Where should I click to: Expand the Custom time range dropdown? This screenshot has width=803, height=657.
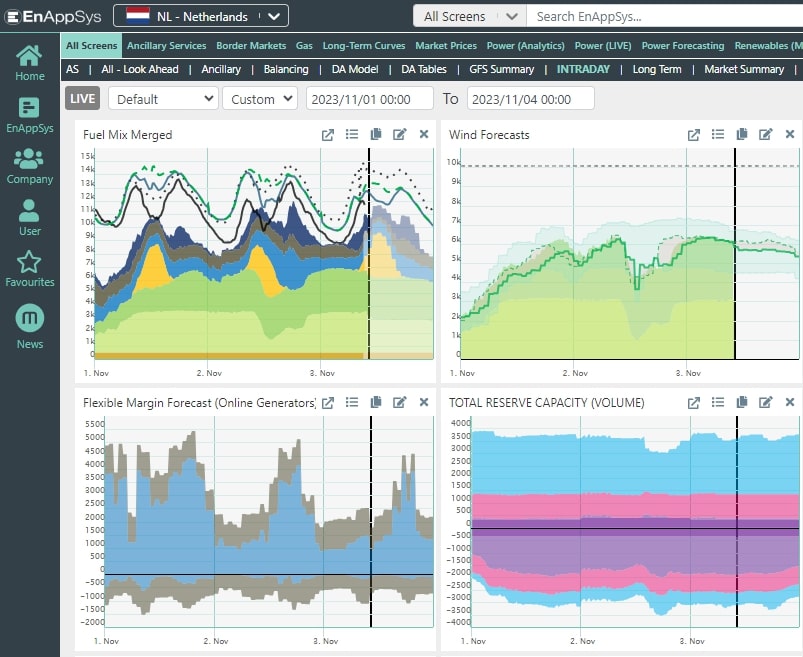(x=259, y=98)
